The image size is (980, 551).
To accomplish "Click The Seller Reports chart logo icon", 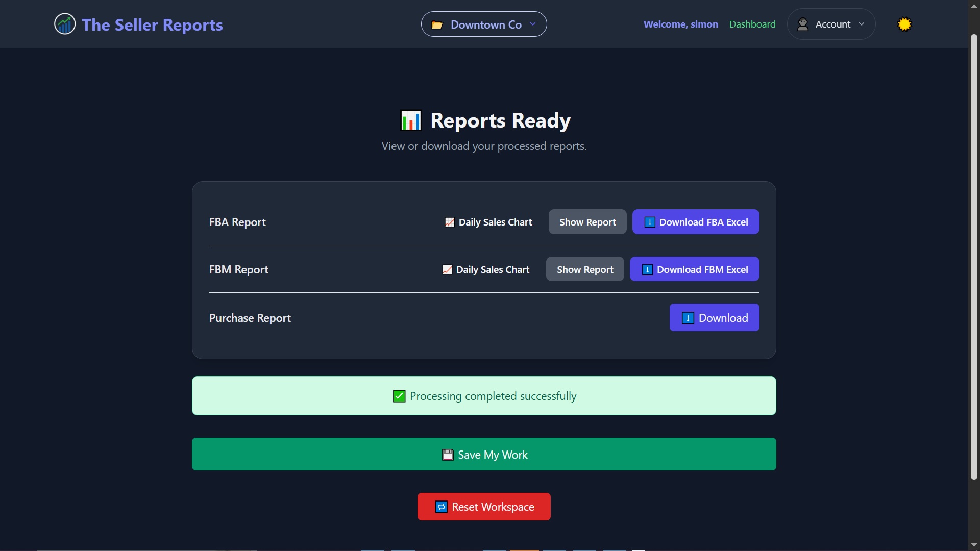I will tap(65, 24).
